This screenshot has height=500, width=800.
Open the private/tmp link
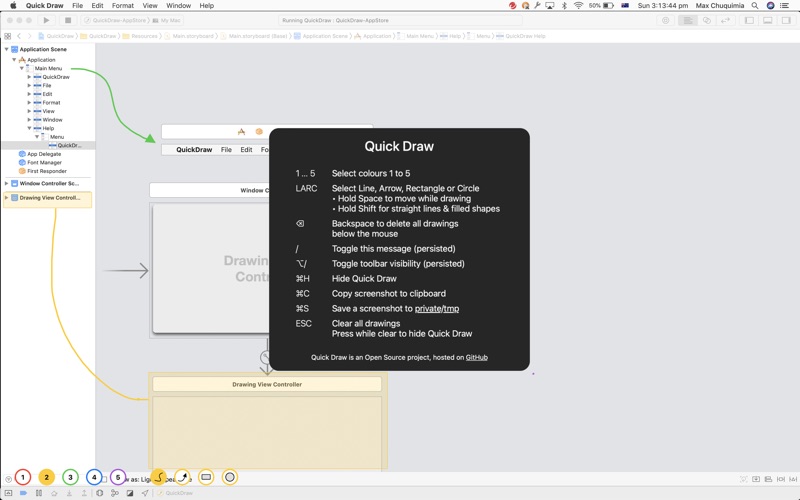tap(437, 308)
